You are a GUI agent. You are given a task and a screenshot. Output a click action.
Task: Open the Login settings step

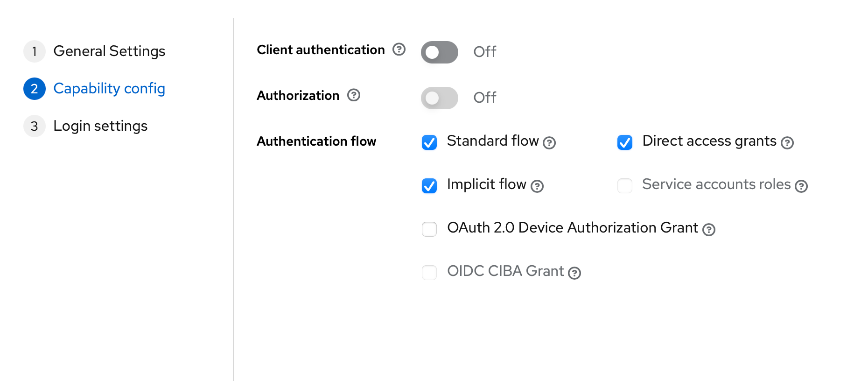pyautogui.click(x=100, y=126)
